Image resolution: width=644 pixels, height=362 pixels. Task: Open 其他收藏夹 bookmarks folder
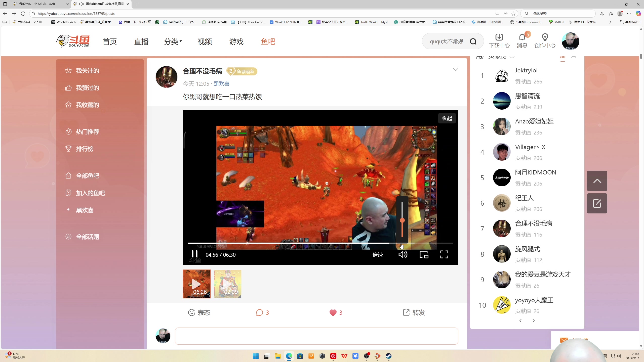pyautogui.click(x=630, y=22)
